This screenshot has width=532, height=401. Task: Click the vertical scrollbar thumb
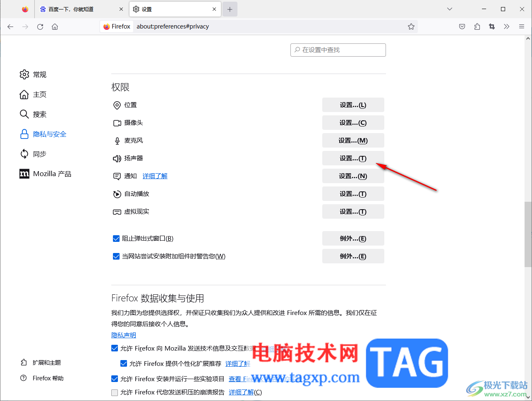coord(528,234)
